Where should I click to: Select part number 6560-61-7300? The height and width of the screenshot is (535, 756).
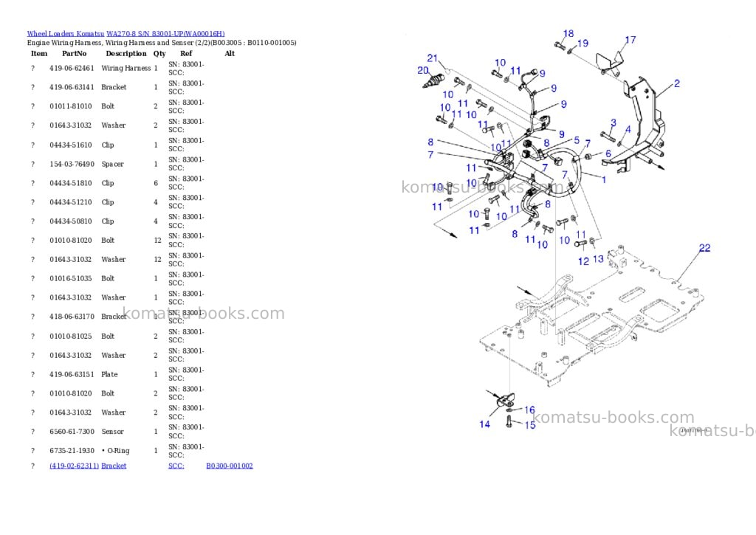coord(72,432)
